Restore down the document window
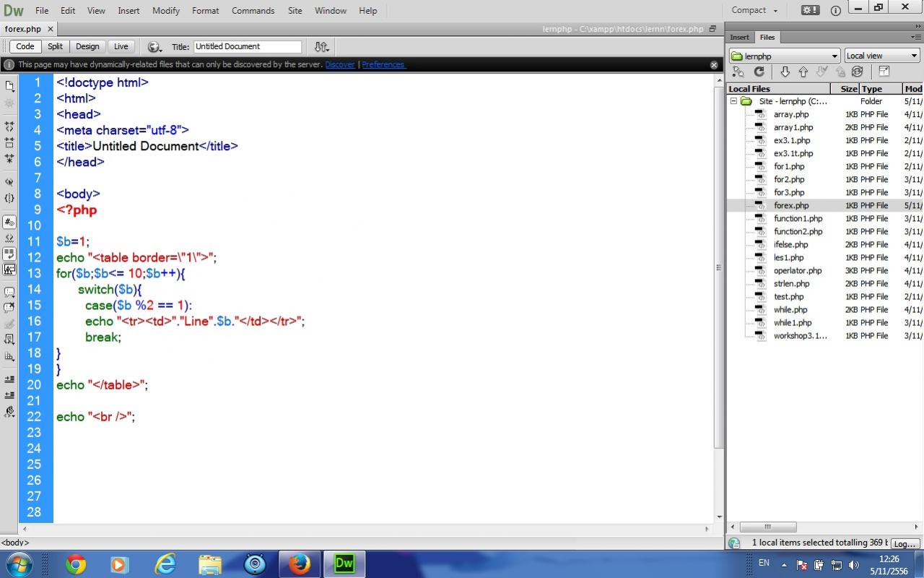This screenshot has width=924, height=578. point(712,29)
